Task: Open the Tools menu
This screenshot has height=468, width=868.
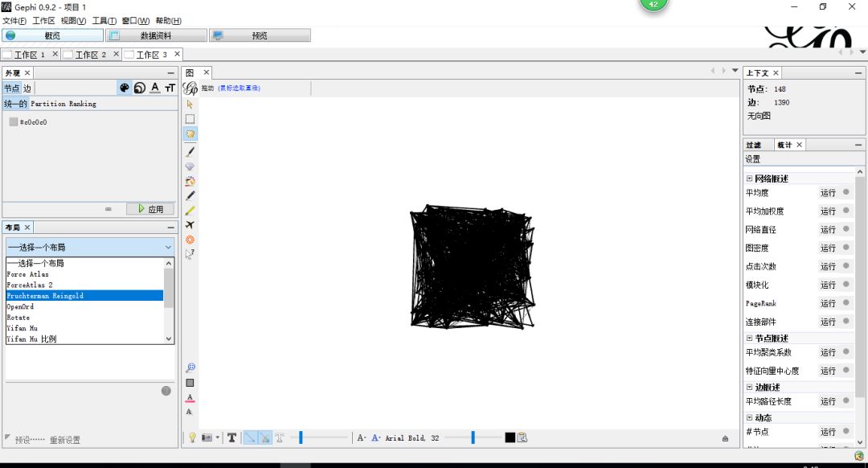Action: [x=104, y=20]
